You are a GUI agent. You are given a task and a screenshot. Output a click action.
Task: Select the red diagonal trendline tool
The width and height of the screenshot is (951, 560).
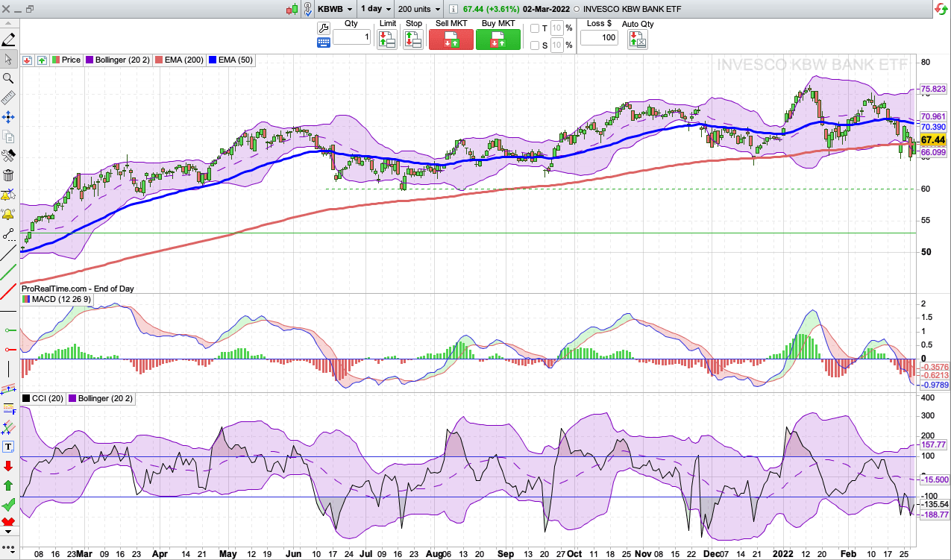tap(8, 292)
